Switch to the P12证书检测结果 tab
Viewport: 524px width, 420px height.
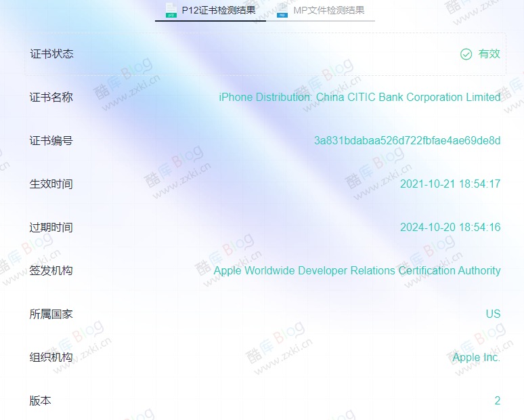(x=211, y=10)
